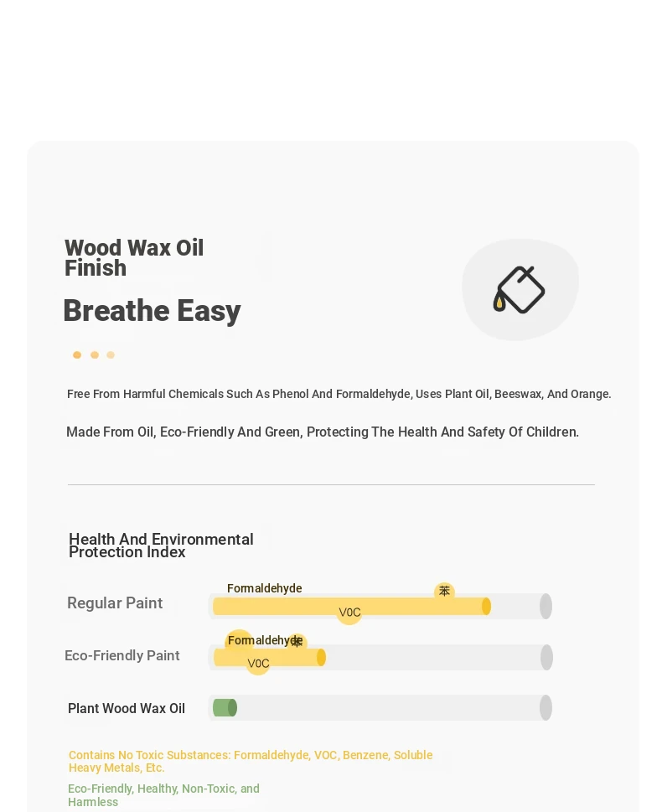Click the VOC bubble on Regular Paint bar
662x812 pixels.
pyautogui.click(x=349, y=613)
